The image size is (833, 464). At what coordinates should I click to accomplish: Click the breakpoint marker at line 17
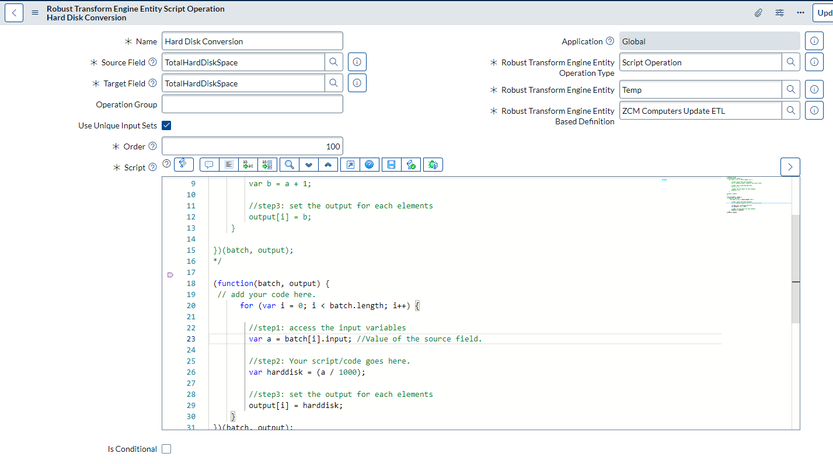[170, 275]
